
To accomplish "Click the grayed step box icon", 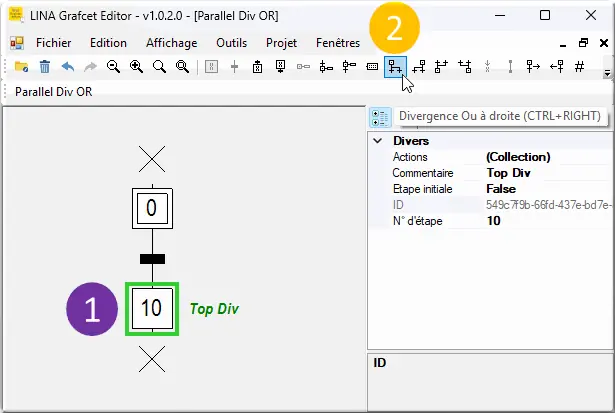I will 211,67.
